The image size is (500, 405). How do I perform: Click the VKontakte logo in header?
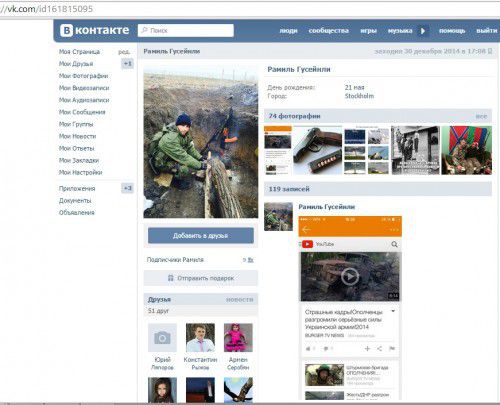pos(95,30)
